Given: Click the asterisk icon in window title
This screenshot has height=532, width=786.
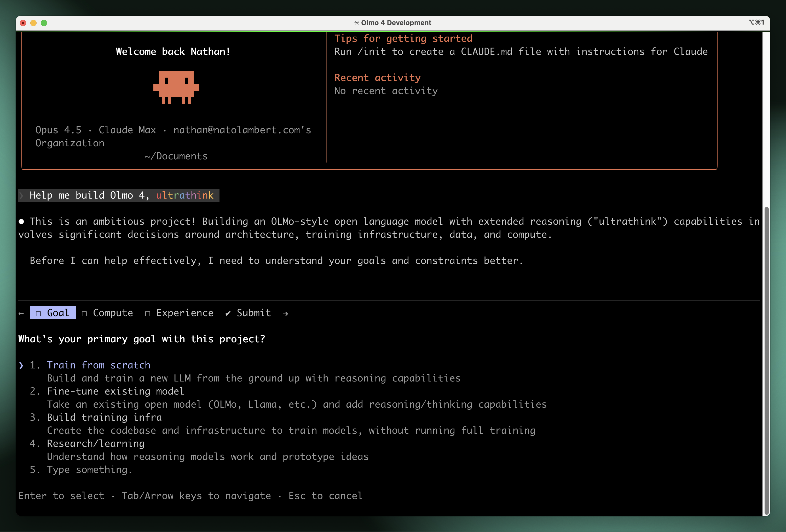Looking at the screenshot, I should 356,23.
